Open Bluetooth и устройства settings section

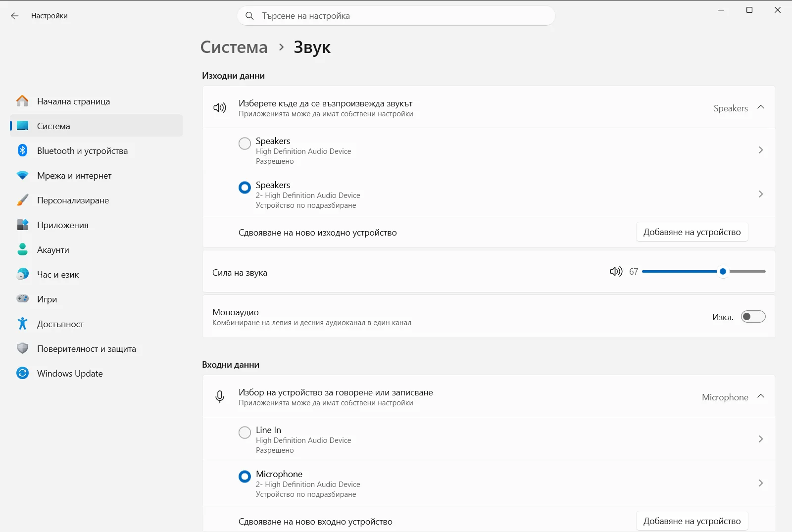pyautogui.click(x=97, y=150)
